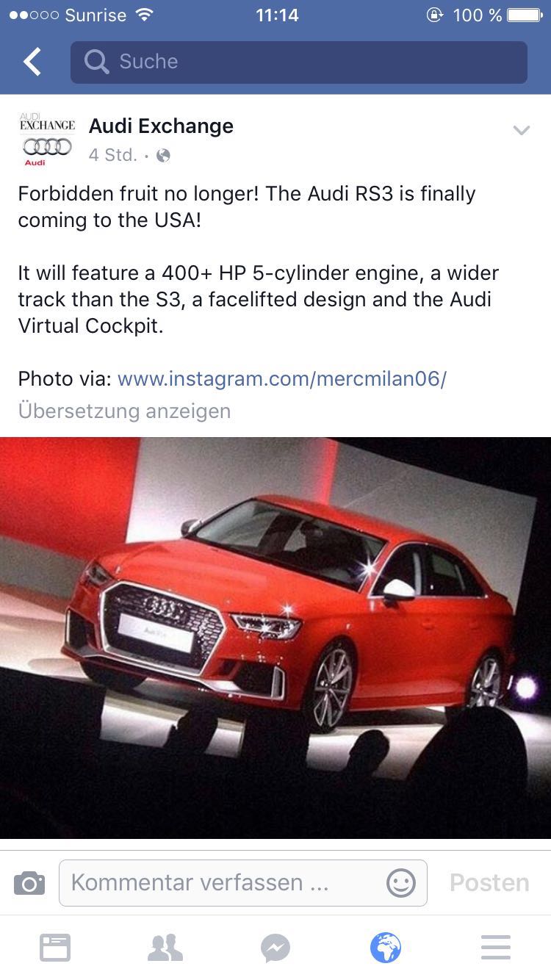Open the hamburger More menu
The image size is (551, 980).
click(496, 948)
